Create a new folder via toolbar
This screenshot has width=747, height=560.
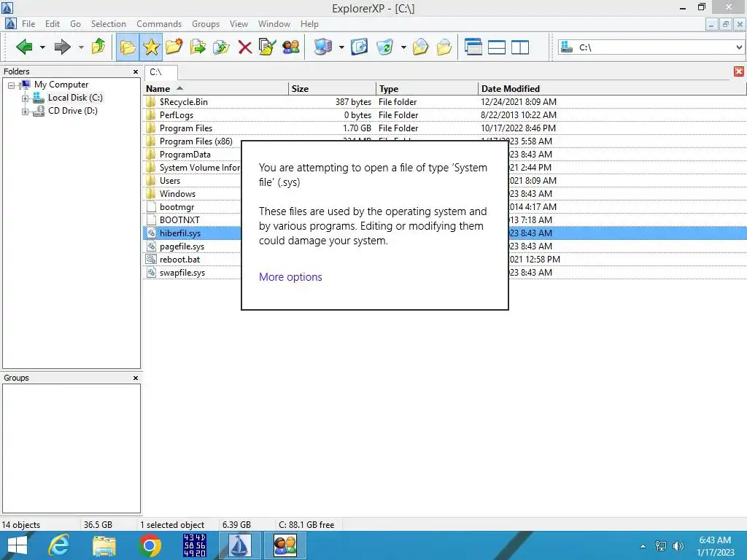point(174,47)
